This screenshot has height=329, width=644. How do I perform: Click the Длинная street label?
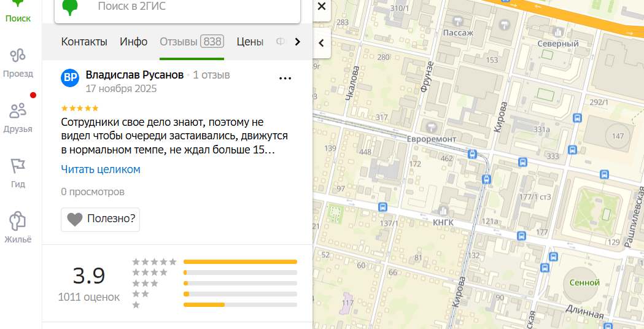584,312
